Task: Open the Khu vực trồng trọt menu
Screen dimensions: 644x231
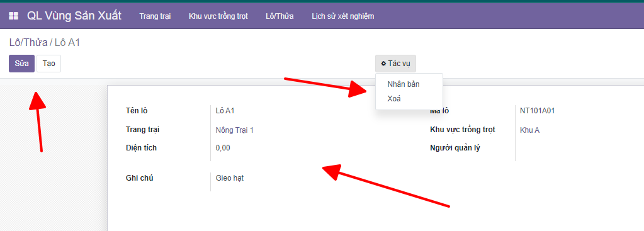Action: pyautogui.click(x=218, y=16)
